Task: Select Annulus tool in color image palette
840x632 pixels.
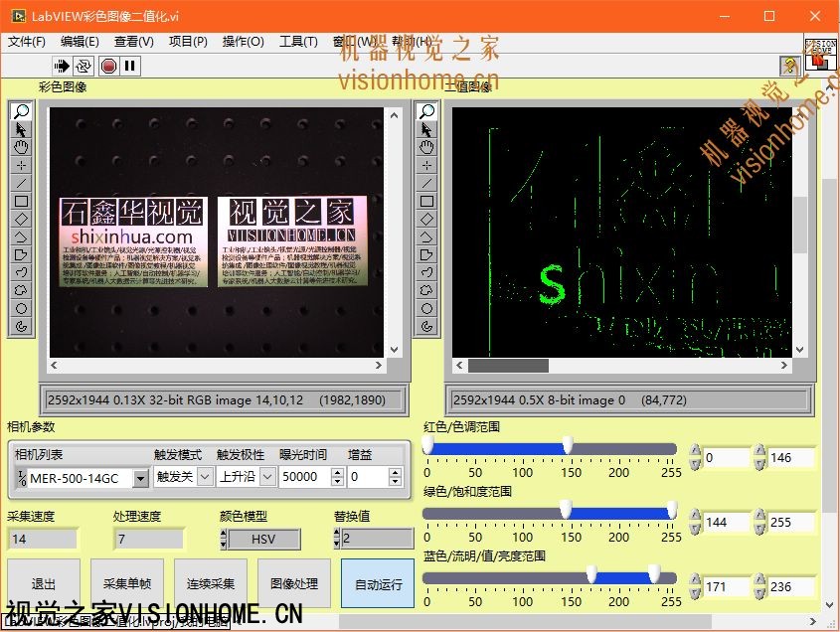Action: click(21, 326)
